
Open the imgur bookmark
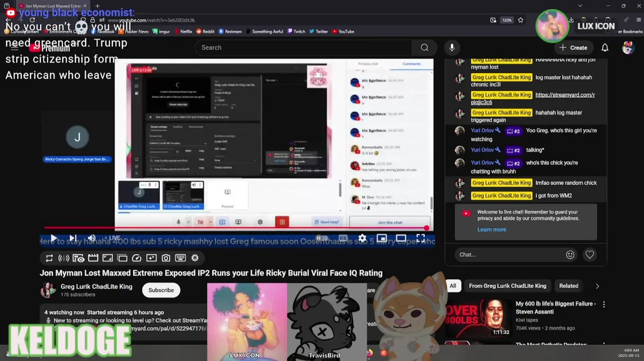[x=161, y=32]
